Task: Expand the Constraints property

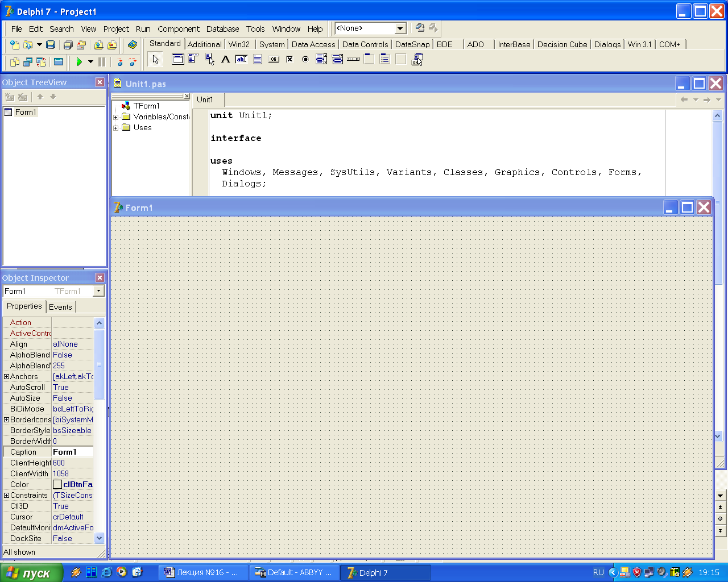Action: coord(7,495)
